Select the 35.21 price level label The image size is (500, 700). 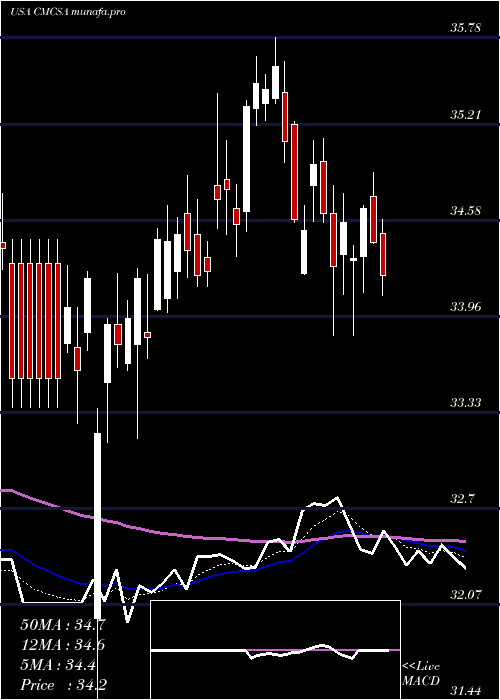(465, 115)
